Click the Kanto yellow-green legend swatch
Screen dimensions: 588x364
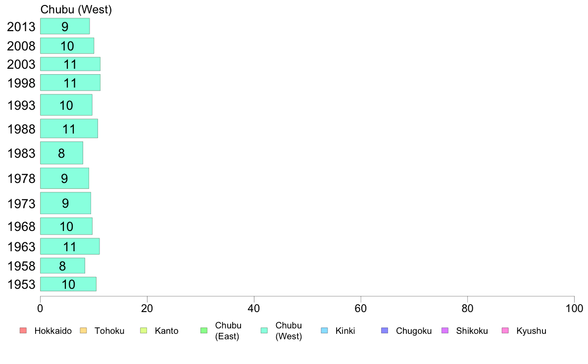pos(144,330)
